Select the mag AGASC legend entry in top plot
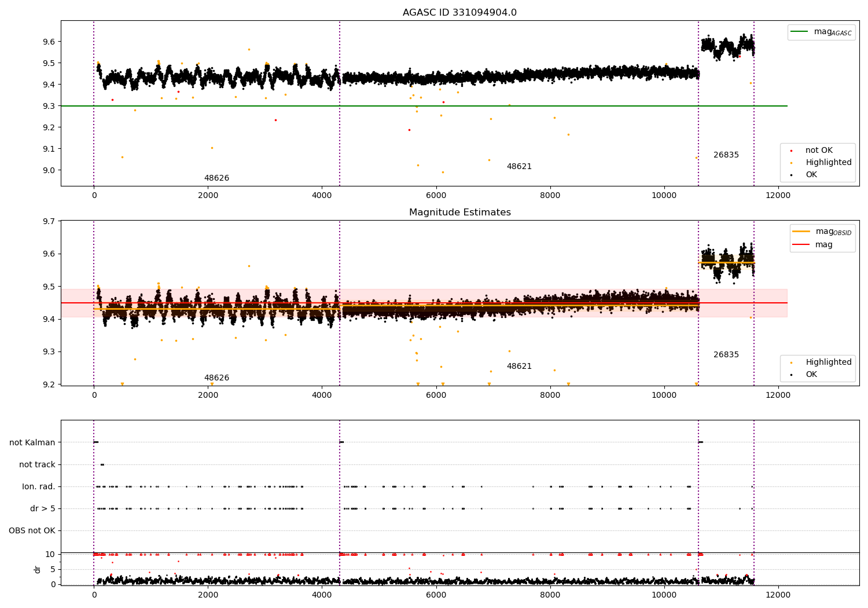Image resolution: width=868 pixels, height=608 pixels. tap(821, 32)
